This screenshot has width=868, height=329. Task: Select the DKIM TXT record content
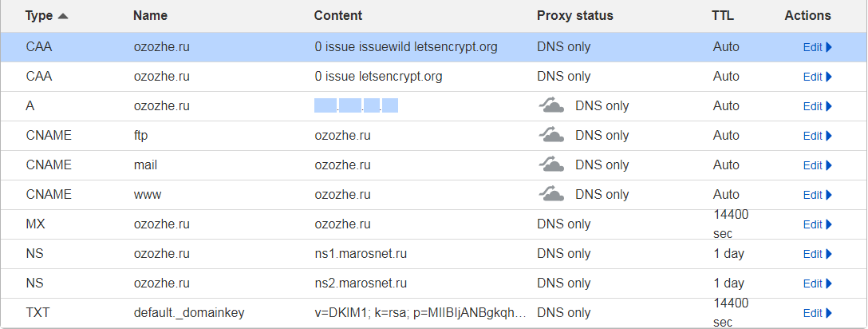pos(420,313)
